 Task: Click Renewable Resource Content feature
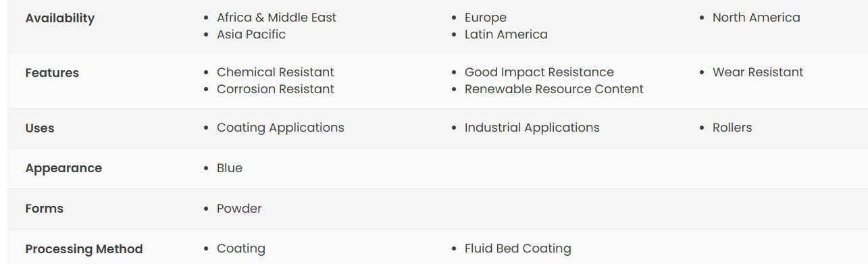click(554, 89)
